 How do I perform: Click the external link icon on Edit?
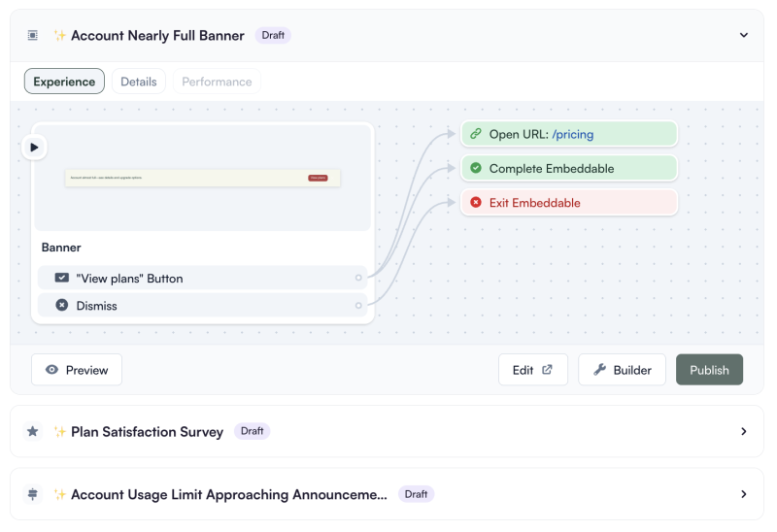[547, 370]
